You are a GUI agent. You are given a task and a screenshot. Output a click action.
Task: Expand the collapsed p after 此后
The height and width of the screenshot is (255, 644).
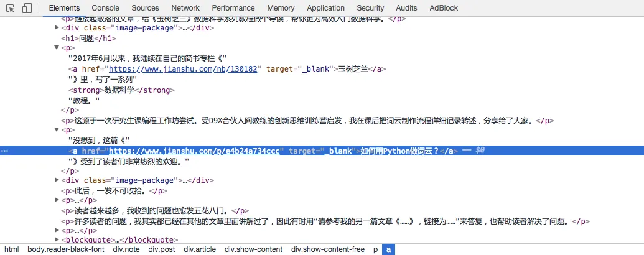(x=57, y=200)
